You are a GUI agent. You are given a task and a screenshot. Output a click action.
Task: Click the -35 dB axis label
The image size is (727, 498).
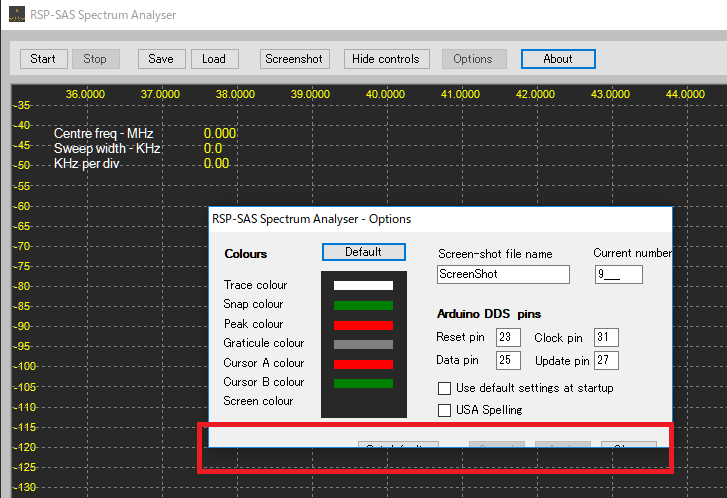pos(22,105)
